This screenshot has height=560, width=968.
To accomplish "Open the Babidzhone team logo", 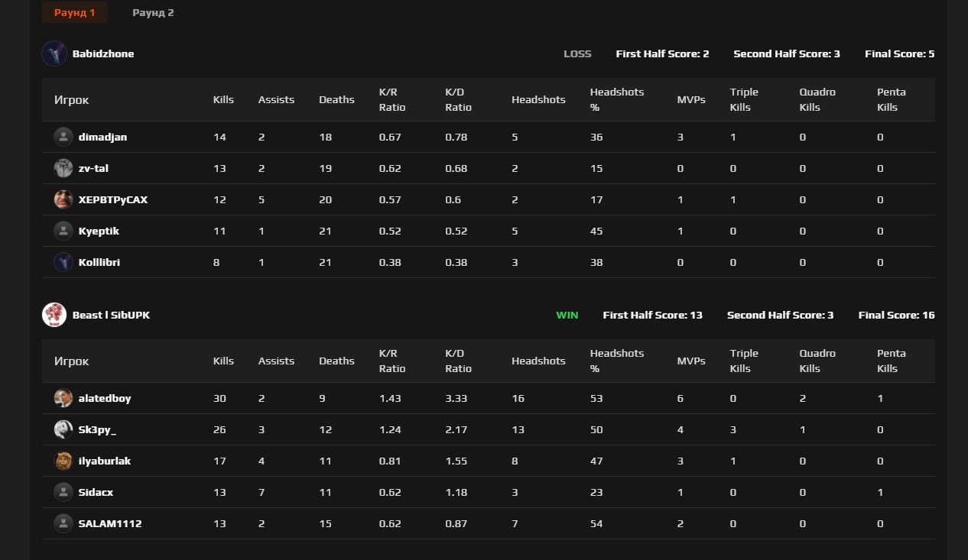I will click(x=54, y=53).
